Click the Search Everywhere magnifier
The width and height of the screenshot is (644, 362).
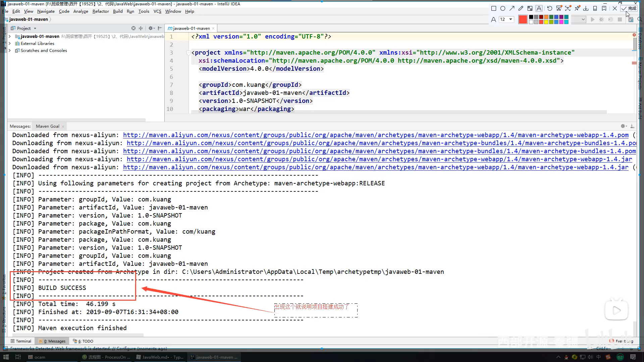coord(640,19)
